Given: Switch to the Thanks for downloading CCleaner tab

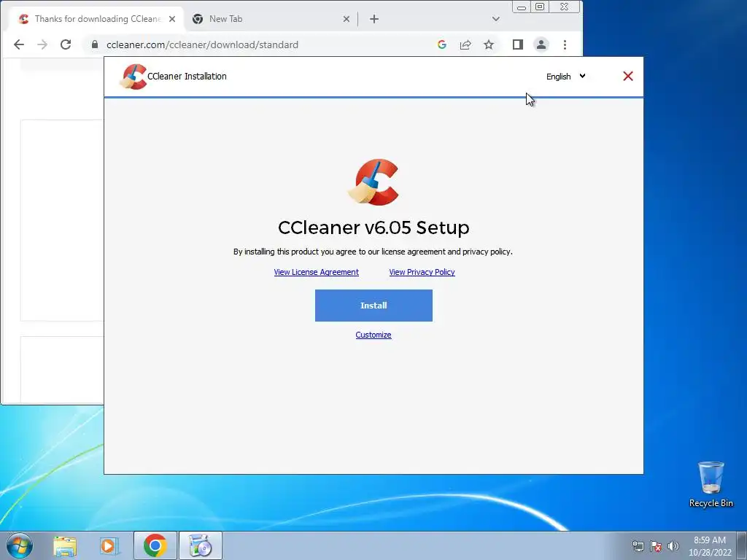Looking at the screenshot, I should pos(97,19).
